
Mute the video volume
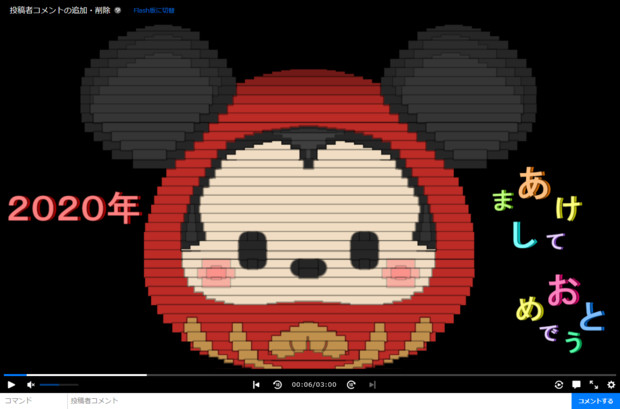31,385
